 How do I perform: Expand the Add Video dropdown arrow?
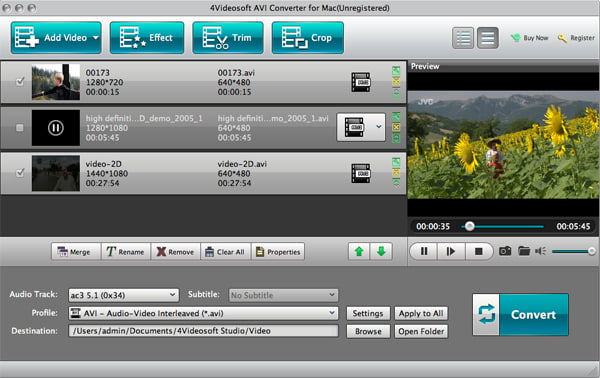pyautogui.click(x=96, y=37)
